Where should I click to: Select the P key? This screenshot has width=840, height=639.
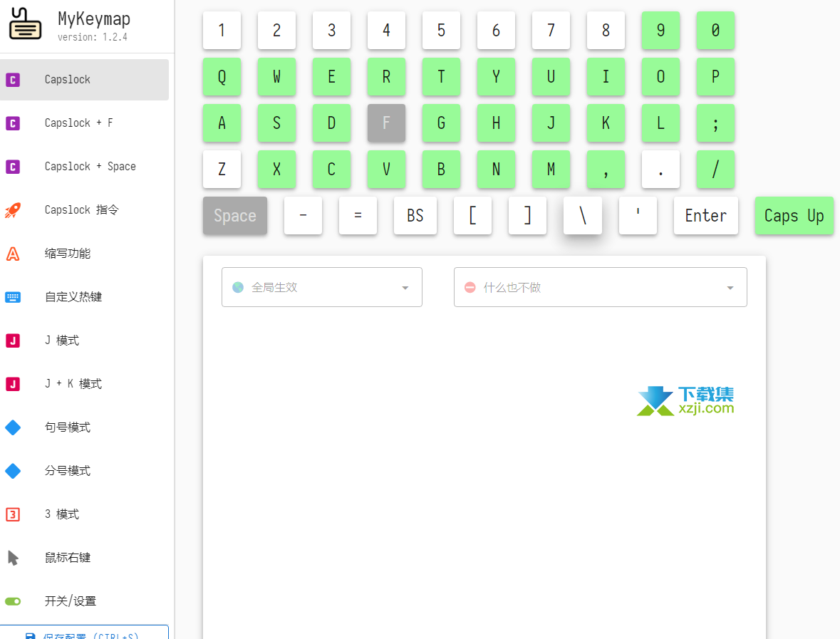click(x=715, y=77)
